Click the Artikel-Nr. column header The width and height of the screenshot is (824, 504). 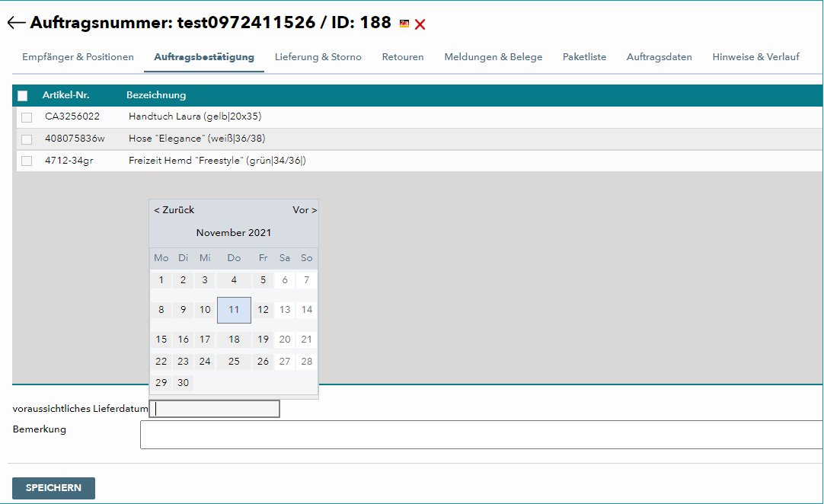click(65, 95)
